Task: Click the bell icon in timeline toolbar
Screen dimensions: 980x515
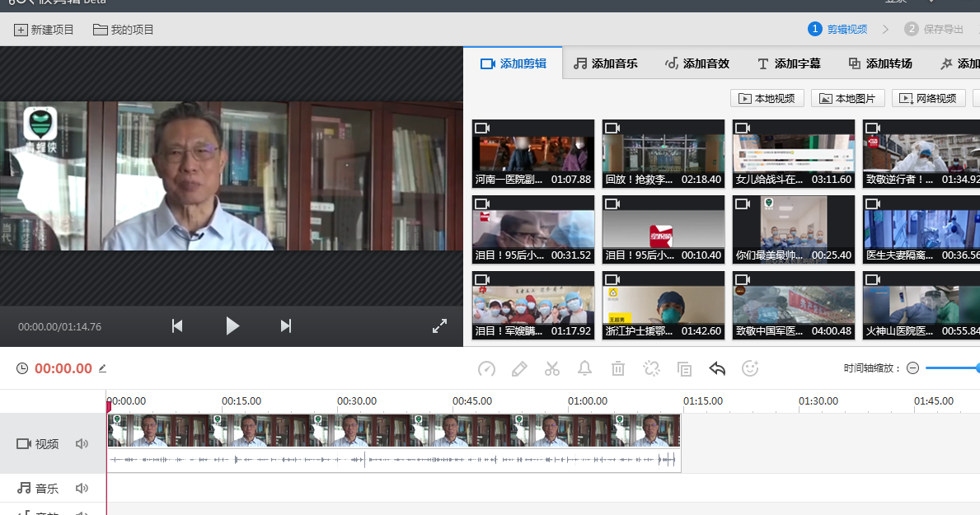Action: pos(585,368)
